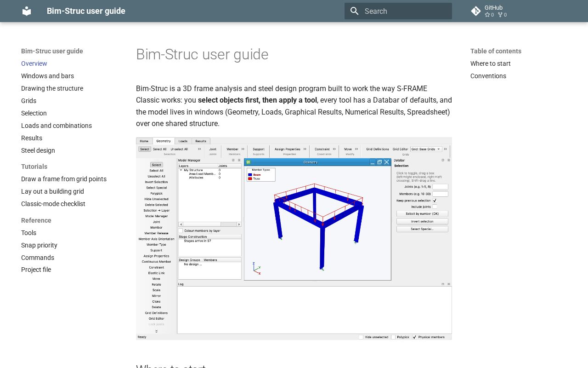588x368 pixels.
Task: Go to Windows and bars page
Action: click(47, 76)
